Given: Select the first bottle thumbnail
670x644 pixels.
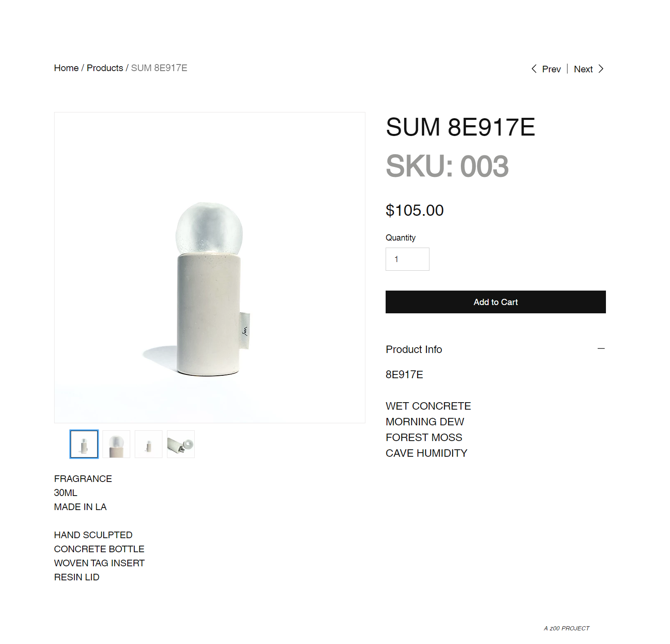Looking at the screenshot, I should coord(84,444).
